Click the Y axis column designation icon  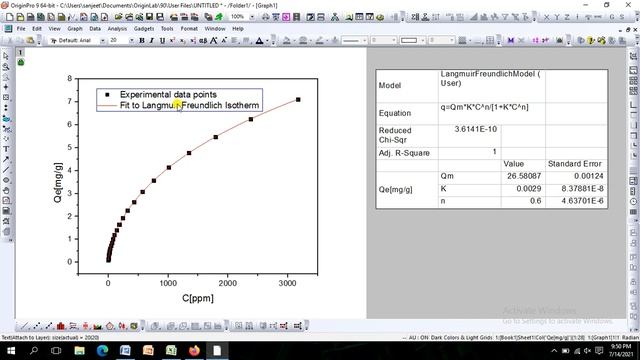[x=557, y=17]
